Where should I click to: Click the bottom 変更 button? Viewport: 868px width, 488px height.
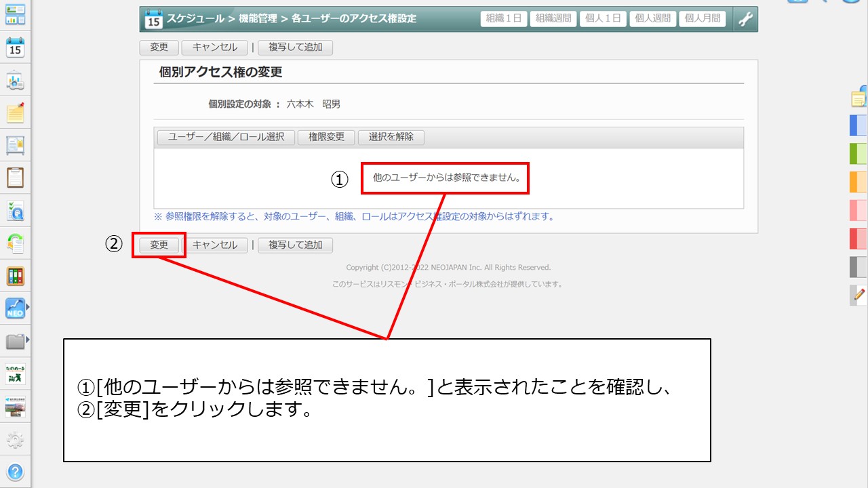(x=159, y=245)
